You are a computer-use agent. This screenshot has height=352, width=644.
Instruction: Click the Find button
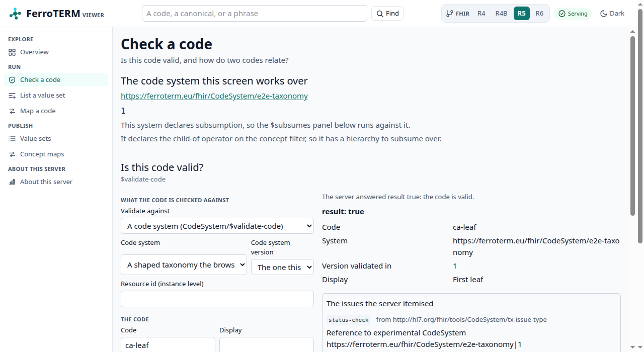pos(387,14)
